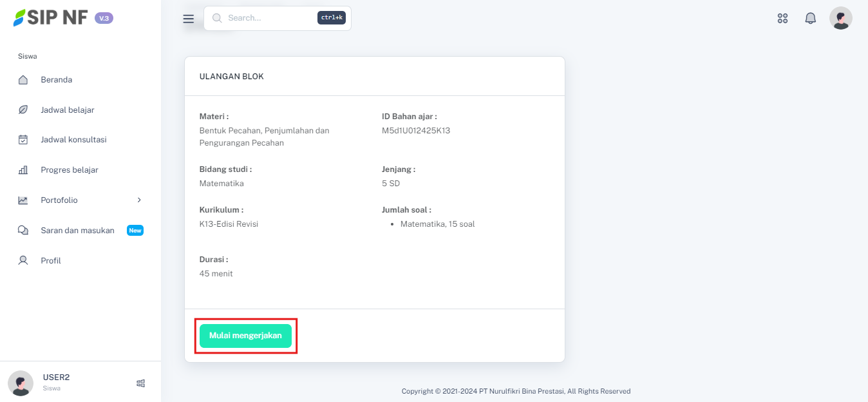868x402 pixels.
Task: Select Progres belajar in sidebar
Action: point(70,170)
